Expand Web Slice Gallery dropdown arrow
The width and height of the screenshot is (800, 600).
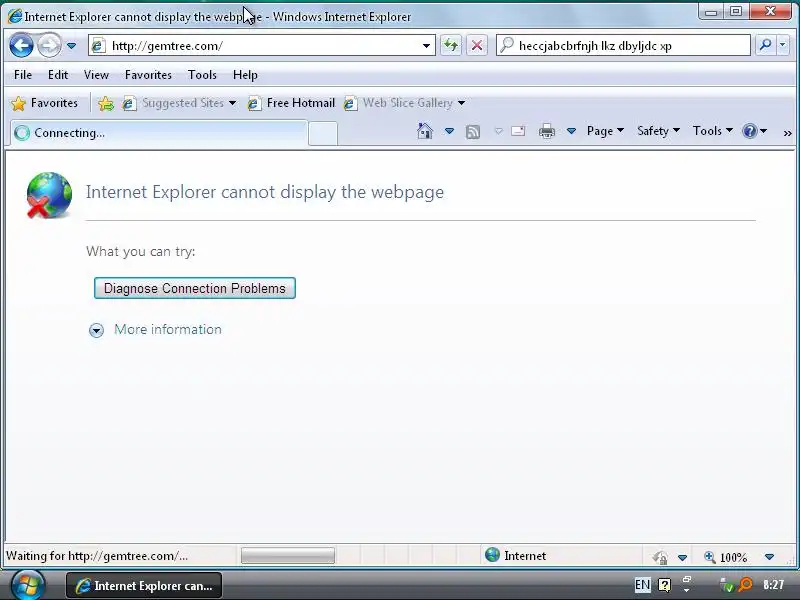pos(461,103)
